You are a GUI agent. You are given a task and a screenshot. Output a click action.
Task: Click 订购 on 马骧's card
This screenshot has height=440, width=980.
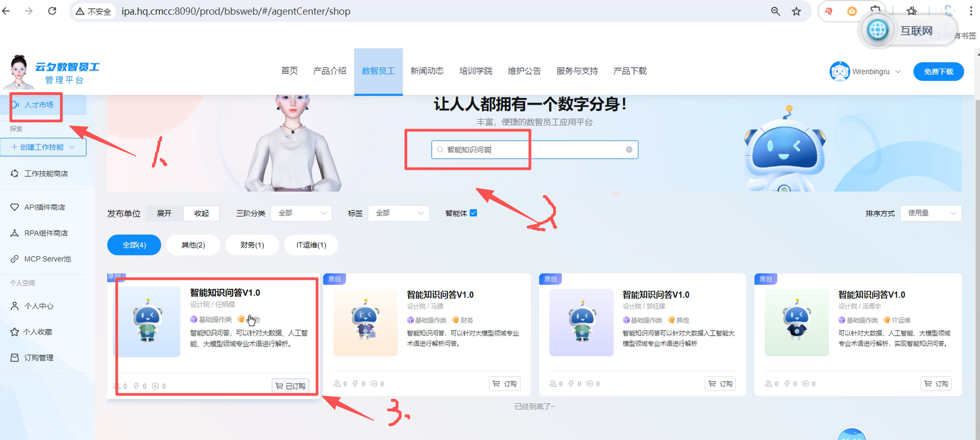coord(504,384)
